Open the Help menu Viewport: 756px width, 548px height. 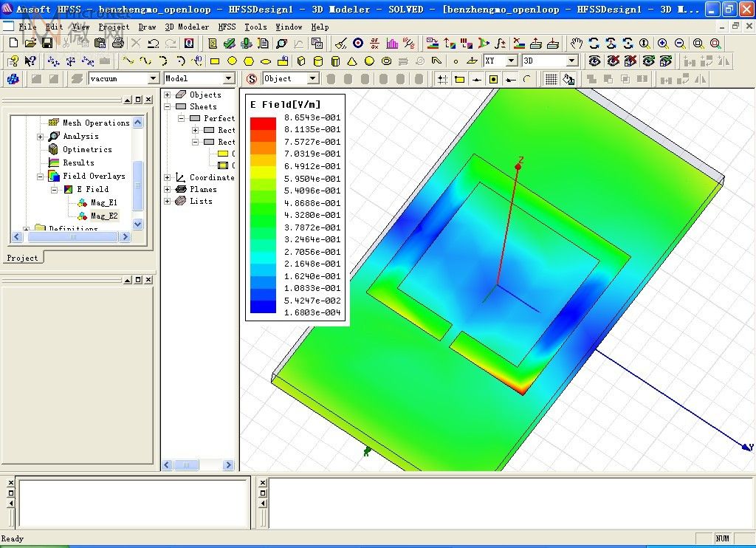coord(320,27)
